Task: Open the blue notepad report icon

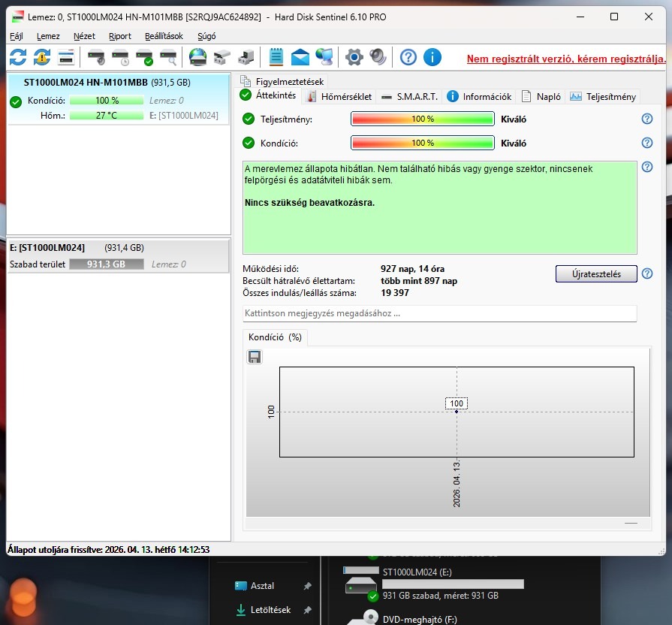Action: (x=276, y=57)
